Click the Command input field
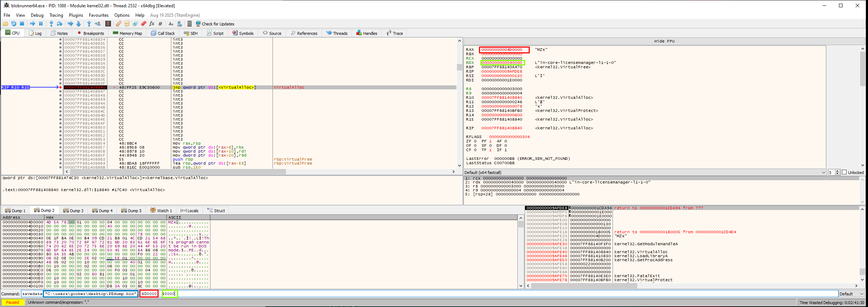The width and height of the screenshot is (868, 307). pos(430,294)
